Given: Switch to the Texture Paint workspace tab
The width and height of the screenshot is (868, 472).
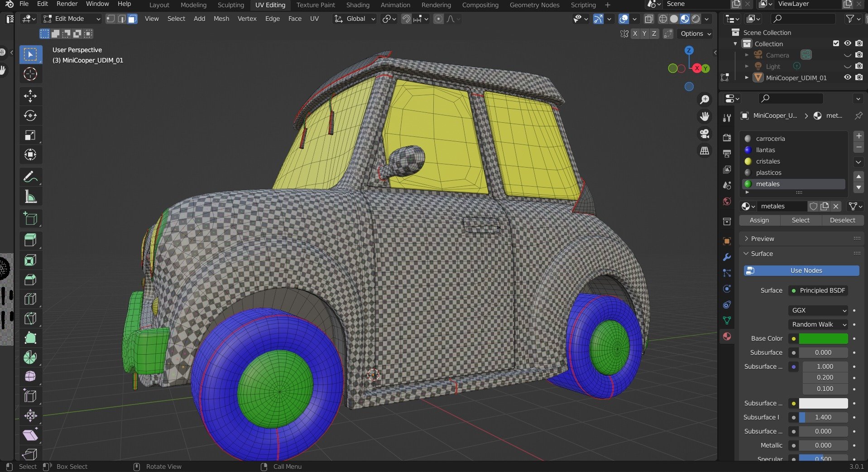Looking at the screenshot, I should pos(316,5).
